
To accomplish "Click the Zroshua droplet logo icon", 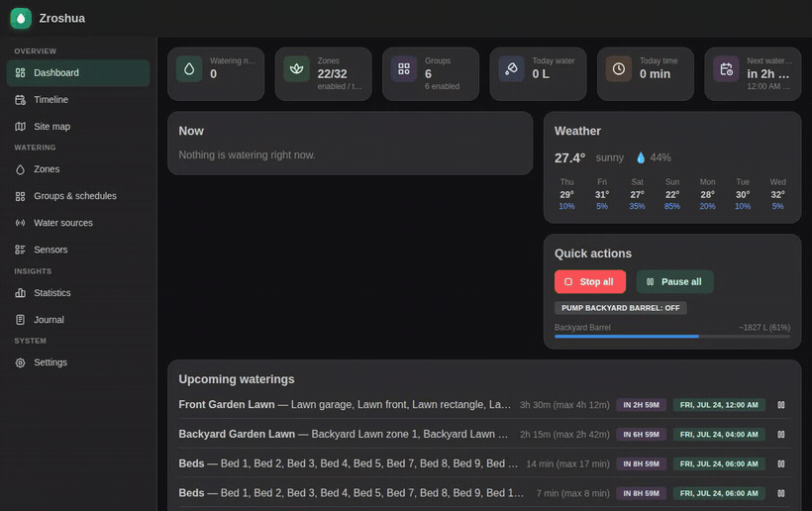I will coord(21,18).
